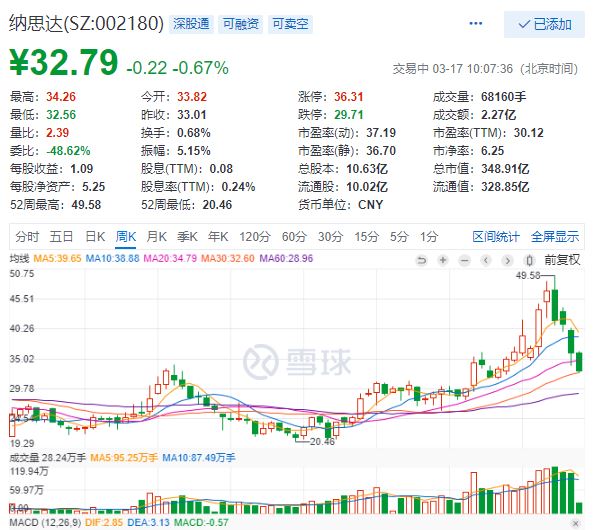Open 区间统计 range statistics
Screen dimensions: 594x530
496,237
